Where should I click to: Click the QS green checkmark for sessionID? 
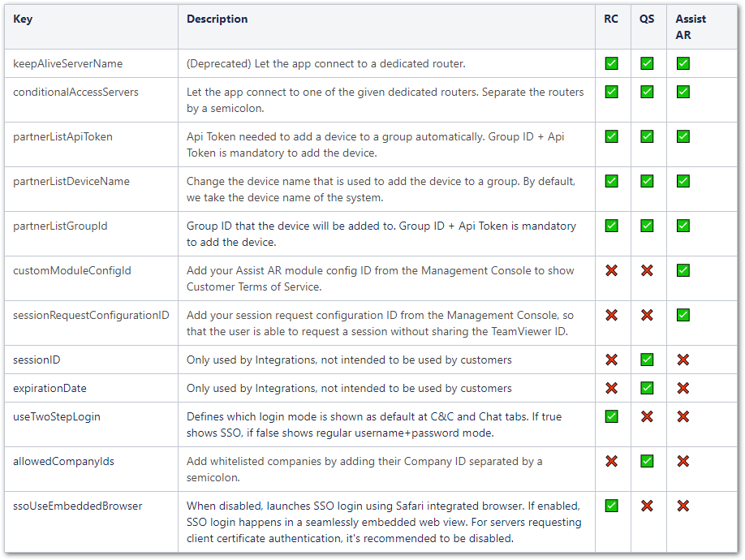tap(647, 360)
